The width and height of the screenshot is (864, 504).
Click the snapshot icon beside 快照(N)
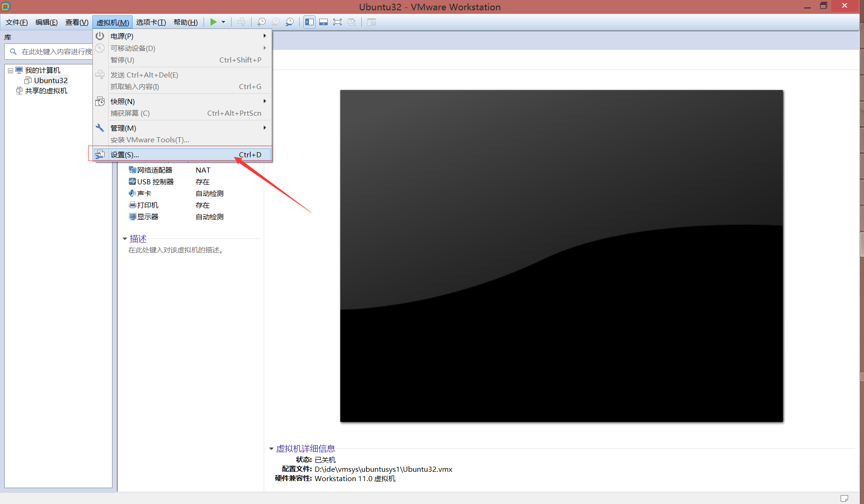coord(100,101)
